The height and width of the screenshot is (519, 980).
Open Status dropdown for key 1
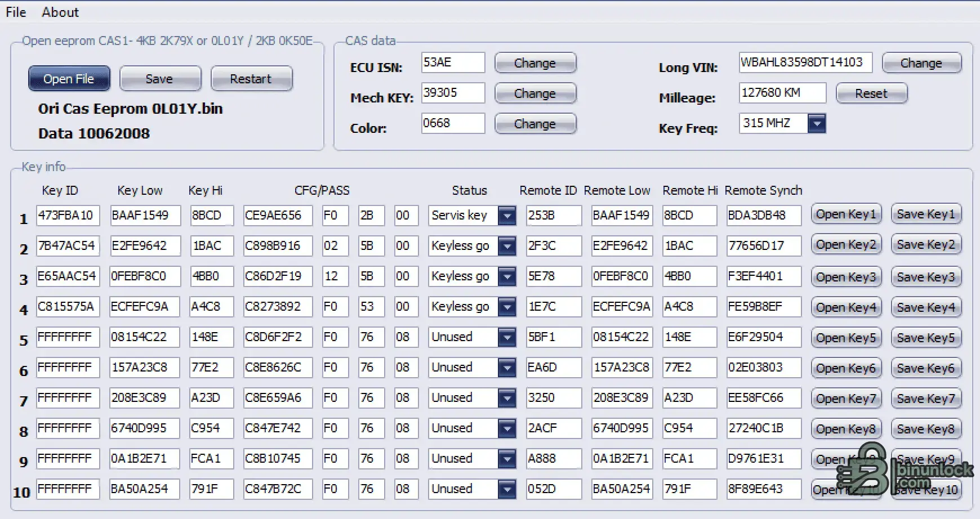click(x=507, y=216)
